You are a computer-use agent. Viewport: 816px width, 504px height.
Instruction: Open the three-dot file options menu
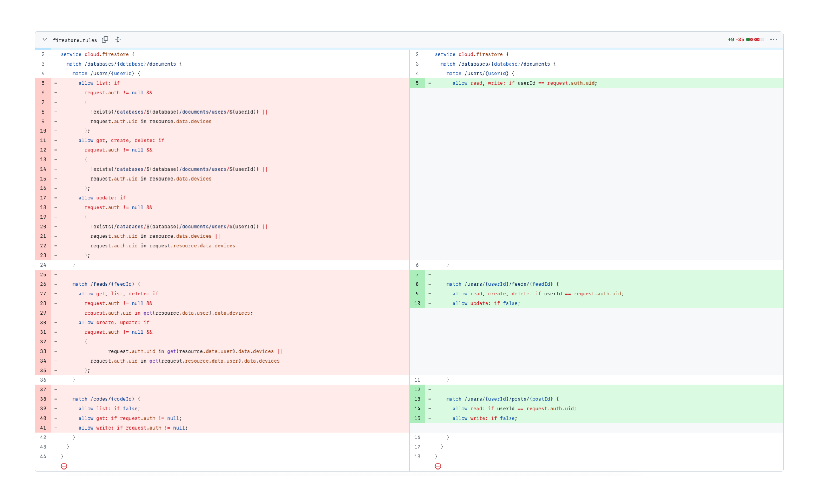[x=773, y=40]
